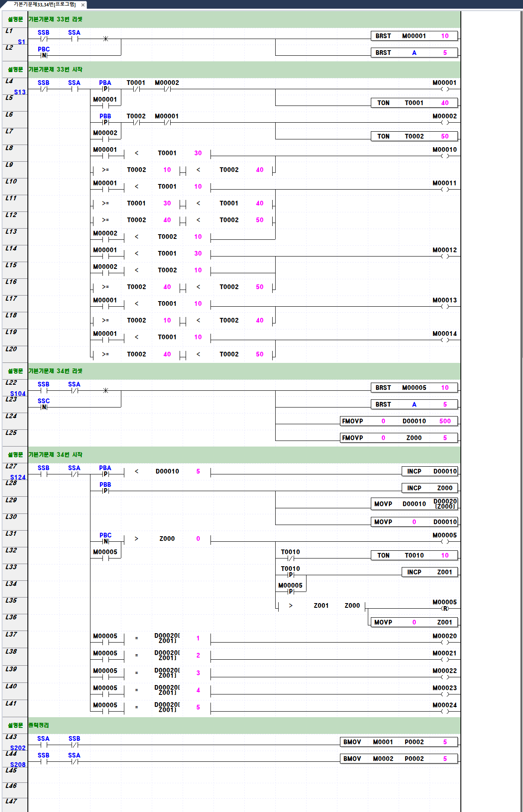Click the inverter symbol on rung L22
The image size is (523, 812).
tap(105, 390)
